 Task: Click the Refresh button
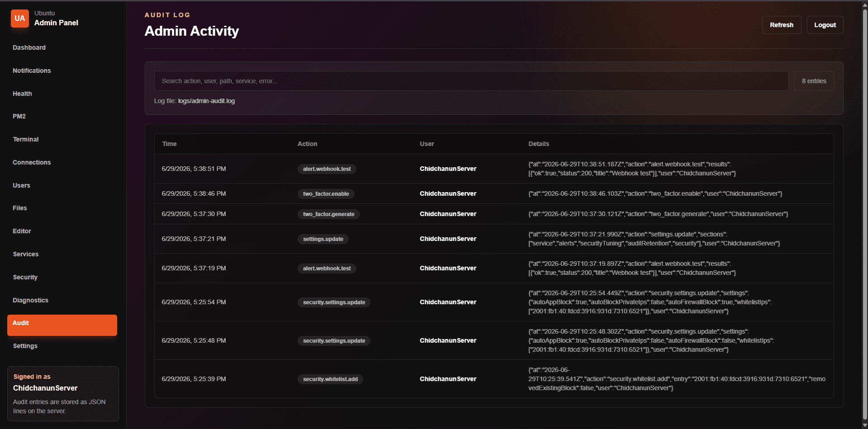point(782,25)
